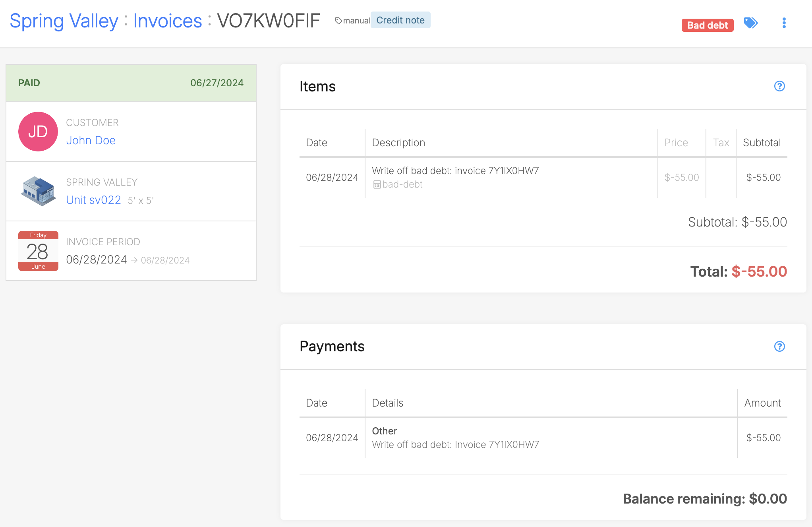
Task: Click the Price column header
Action: (x=676, y=143)
